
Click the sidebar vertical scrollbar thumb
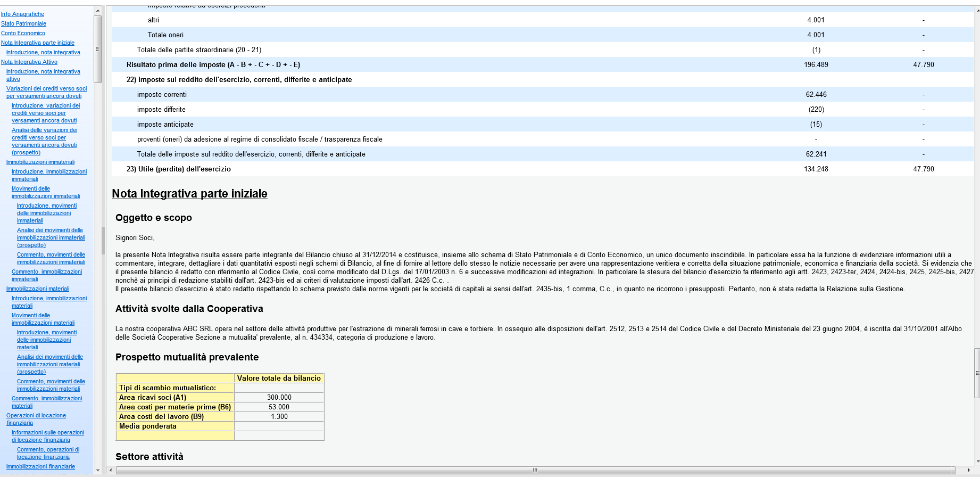pos(97,49)
